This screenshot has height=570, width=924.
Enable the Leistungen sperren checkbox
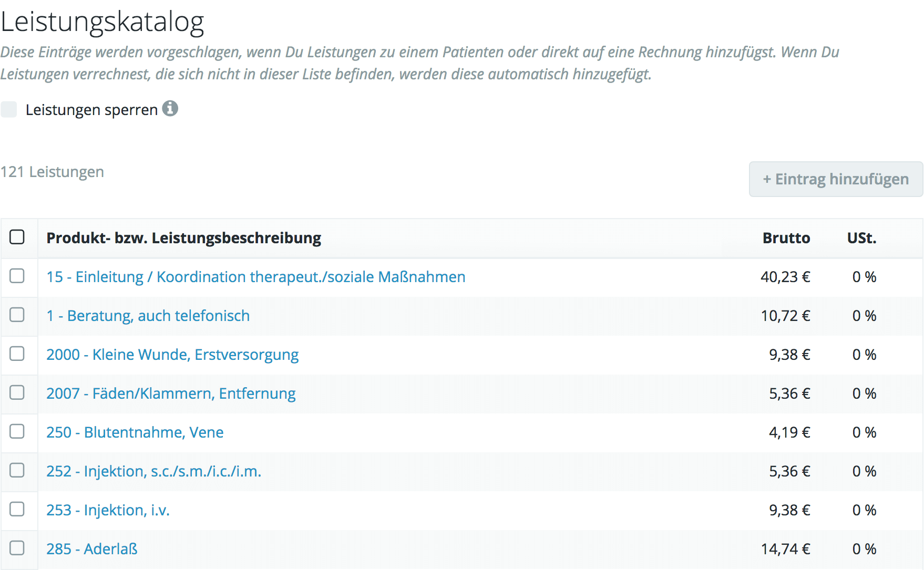click(9, 109)
